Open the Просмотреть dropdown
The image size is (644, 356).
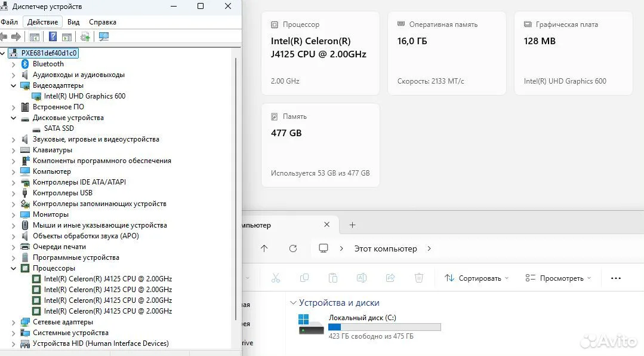558,278
